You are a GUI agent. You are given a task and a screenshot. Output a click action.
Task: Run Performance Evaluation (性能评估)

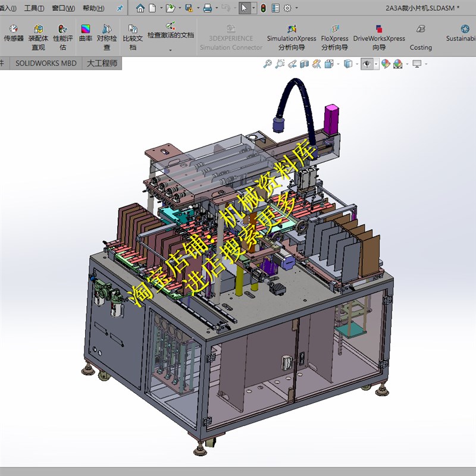(x=63, y=37)
